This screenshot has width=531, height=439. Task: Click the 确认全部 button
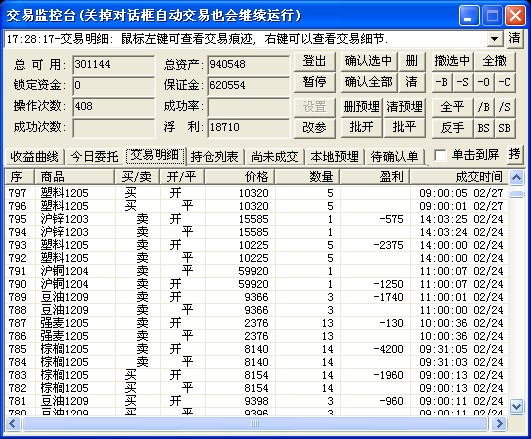(368, 82)
